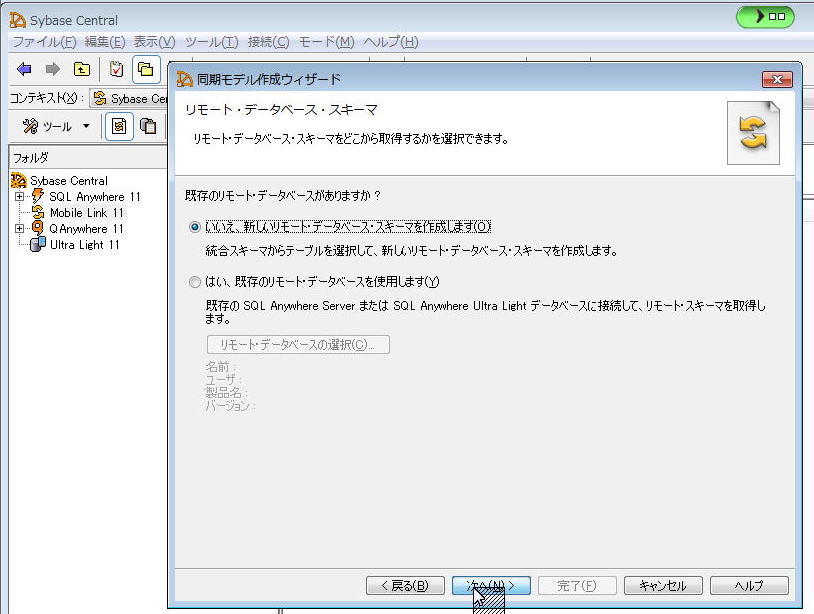The height and width of the screenshot is (614, 814).
Task: Click the copy icon beside the ツール toolbar
Action: [148, 126]
